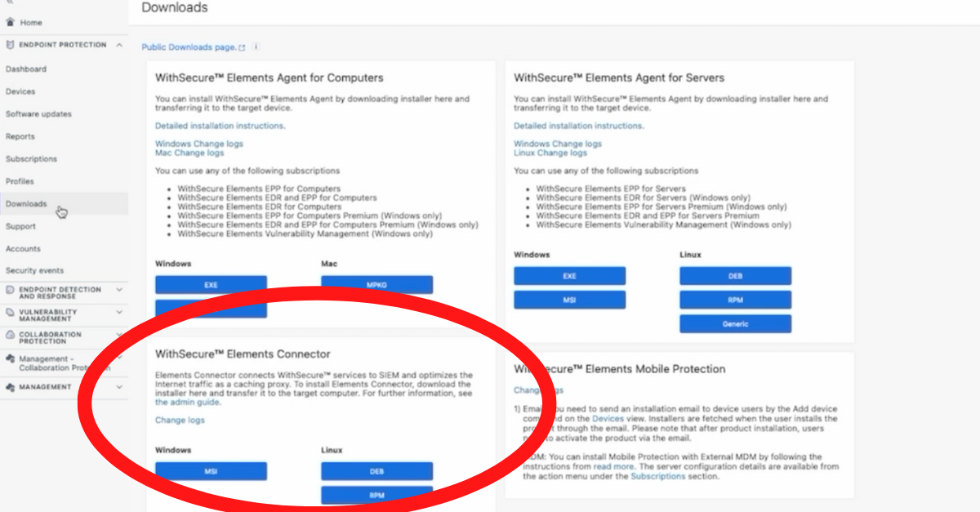980x512 pixels.
Task: Collapse the Endpoint Protection section chevron
Action: pos(119,45)
